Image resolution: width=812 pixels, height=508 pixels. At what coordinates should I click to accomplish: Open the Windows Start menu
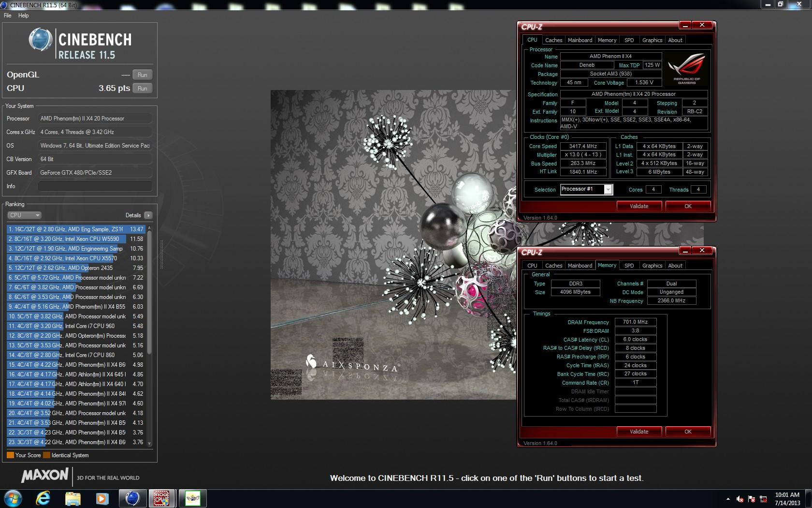pyautogui.click(x=13, y=498)
